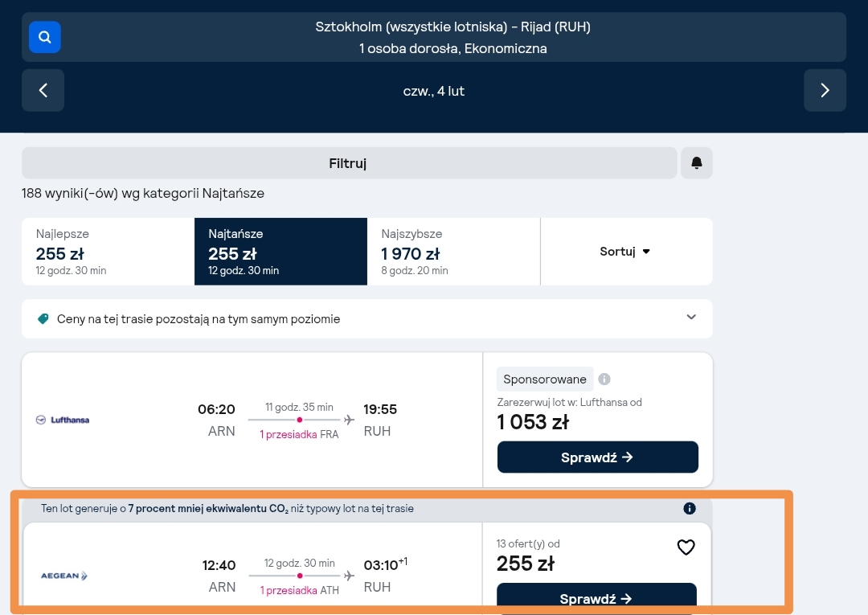Click the 03:10 +1 arrival time
This screenshot has height=615, width=868.
click(x=385, y=564)
